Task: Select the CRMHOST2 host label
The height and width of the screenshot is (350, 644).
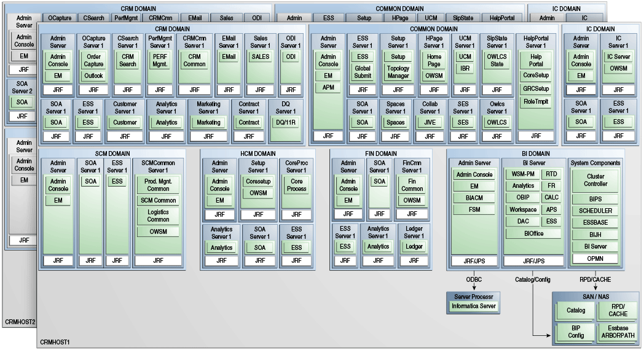Action: coord(20,322)
